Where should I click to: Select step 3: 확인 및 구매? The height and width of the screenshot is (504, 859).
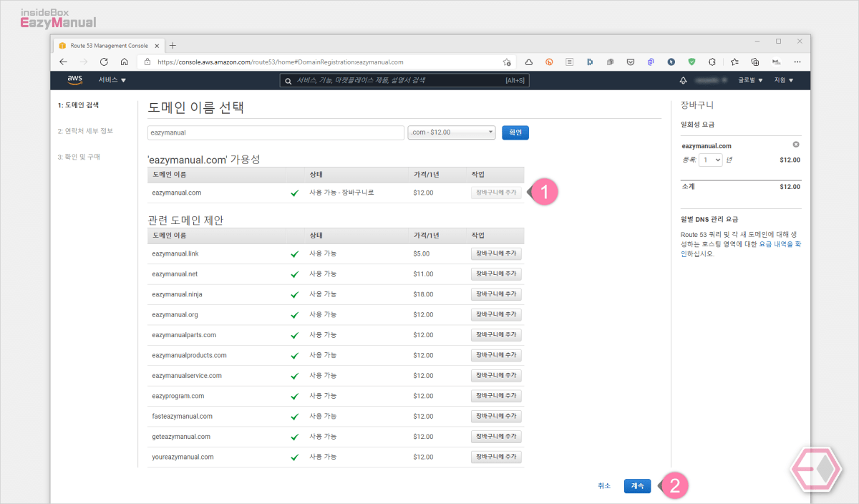79,157
